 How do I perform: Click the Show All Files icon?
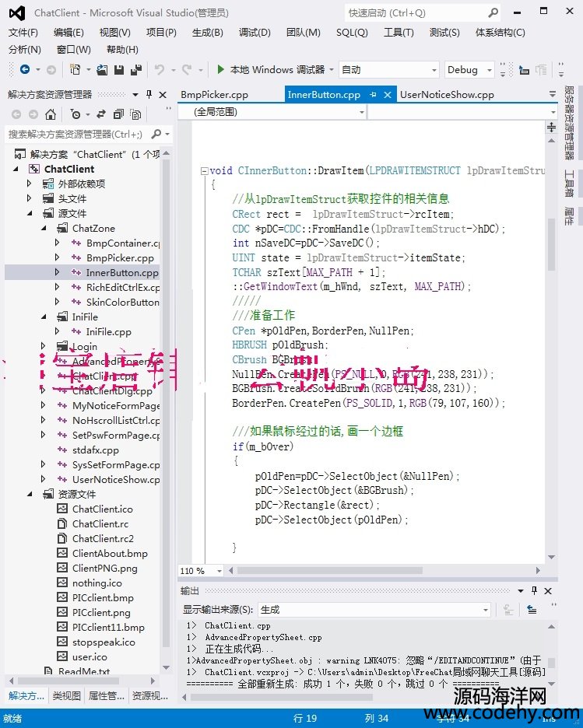pyautogui.click(x=135, y=114)
